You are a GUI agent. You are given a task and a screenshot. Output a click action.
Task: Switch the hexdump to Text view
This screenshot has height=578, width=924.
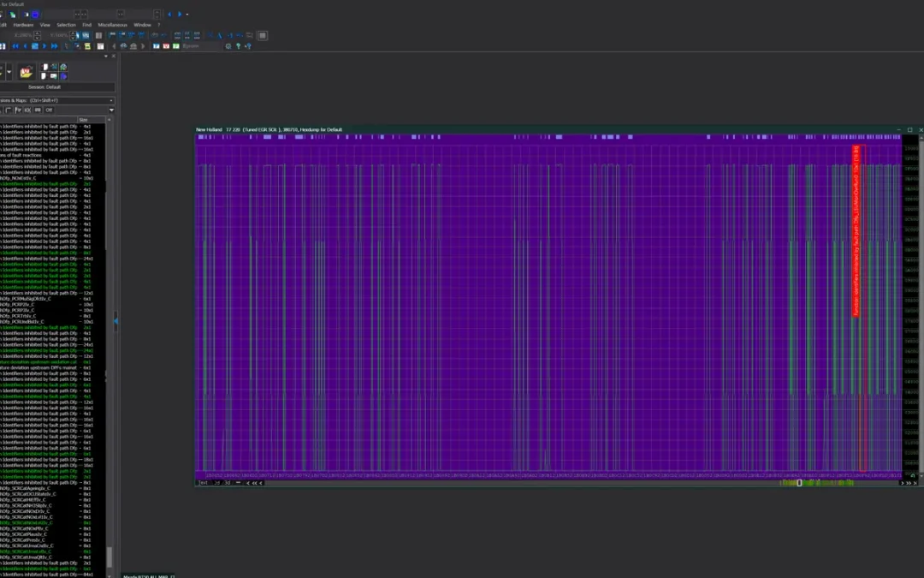pos(204,482)
